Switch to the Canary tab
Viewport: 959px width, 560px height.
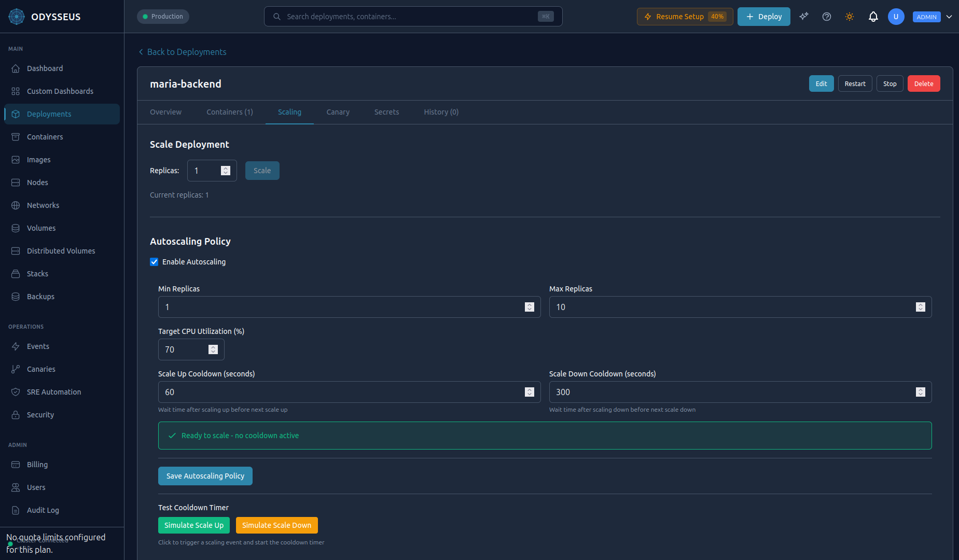pos(338,112)
